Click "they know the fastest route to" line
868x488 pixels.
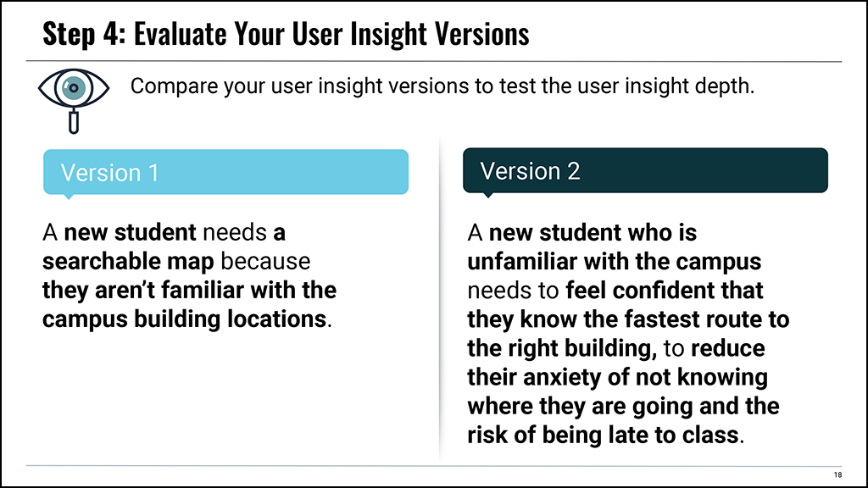(x=628, y=319)
